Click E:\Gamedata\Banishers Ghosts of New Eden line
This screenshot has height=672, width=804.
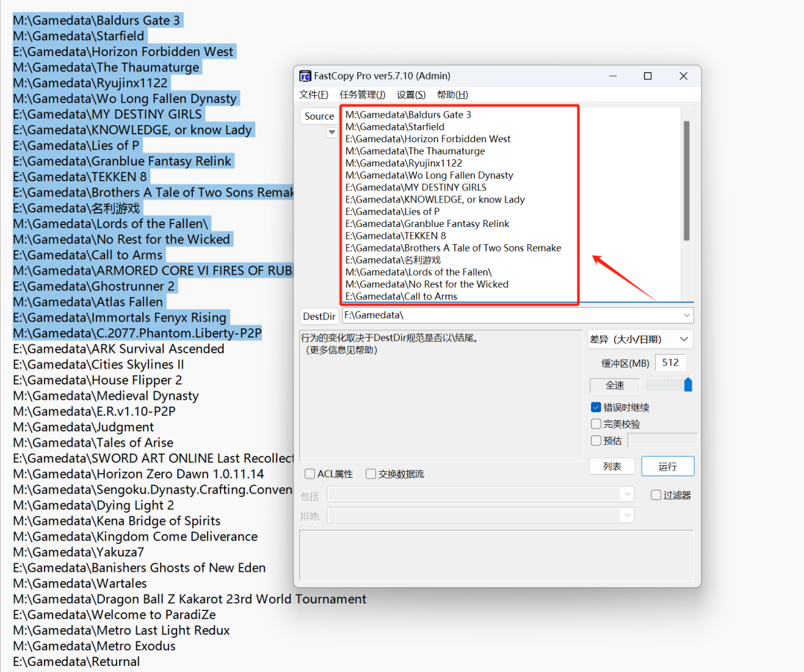139,568
